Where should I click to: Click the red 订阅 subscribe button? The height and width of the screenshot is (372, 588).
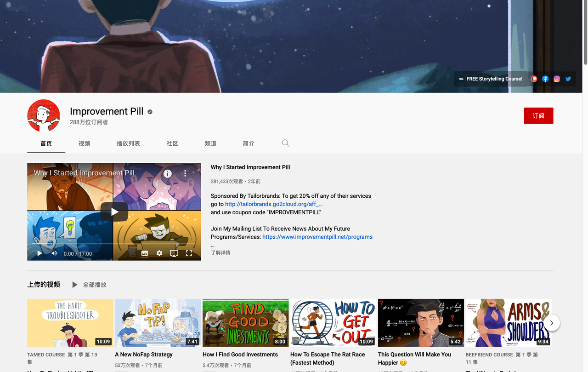point(538,116)
